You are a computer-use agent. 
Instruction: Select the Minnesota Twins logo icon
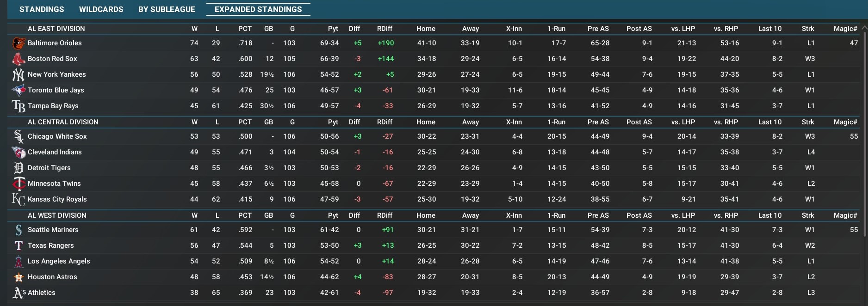pyautogui.click(x=19, y=184)
